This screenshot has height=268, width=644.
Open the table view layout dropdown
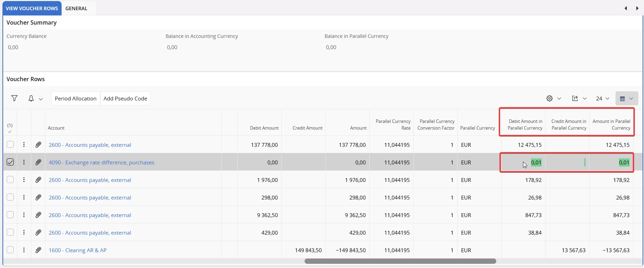(626, 98)
